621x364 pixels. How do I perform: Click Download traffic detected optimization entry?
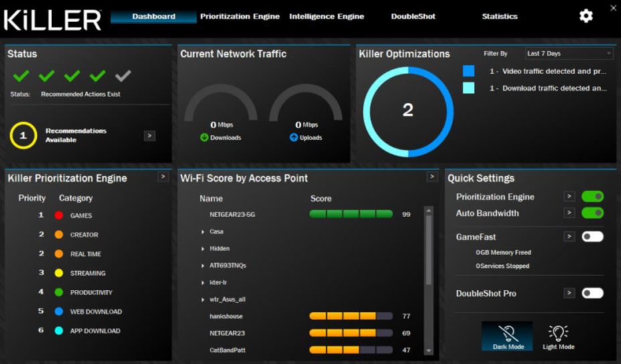coord(547,88)
